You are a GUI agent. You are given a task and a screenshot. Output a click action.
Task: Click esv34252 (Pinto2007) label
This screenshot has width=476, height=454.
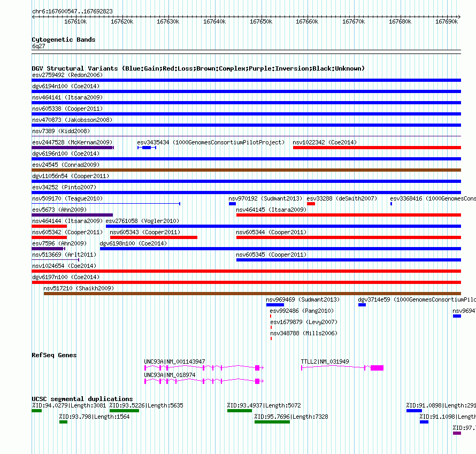click(64, 187)
